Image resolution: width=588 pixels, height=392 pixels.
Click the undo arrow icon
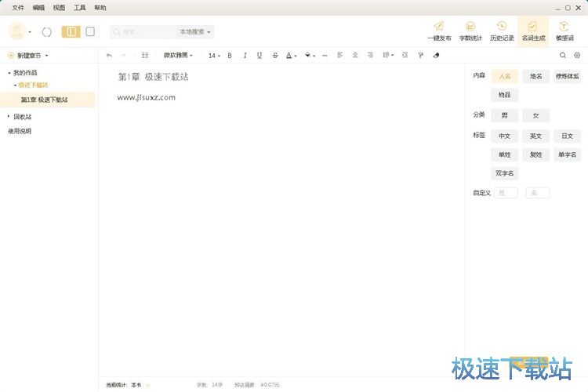pyautogui.click(x=109, y=56)
